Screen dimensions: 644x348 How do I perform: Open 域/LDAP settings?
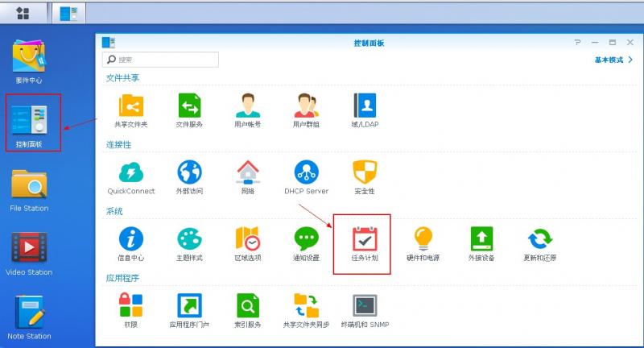point(365,110)
